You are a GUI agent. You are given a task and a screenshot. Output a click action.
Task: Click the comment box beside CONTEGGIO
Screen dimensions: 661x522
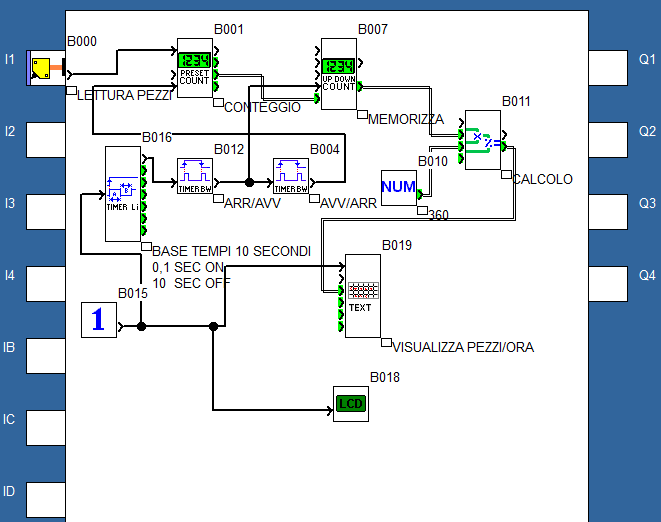coord(218,102)
